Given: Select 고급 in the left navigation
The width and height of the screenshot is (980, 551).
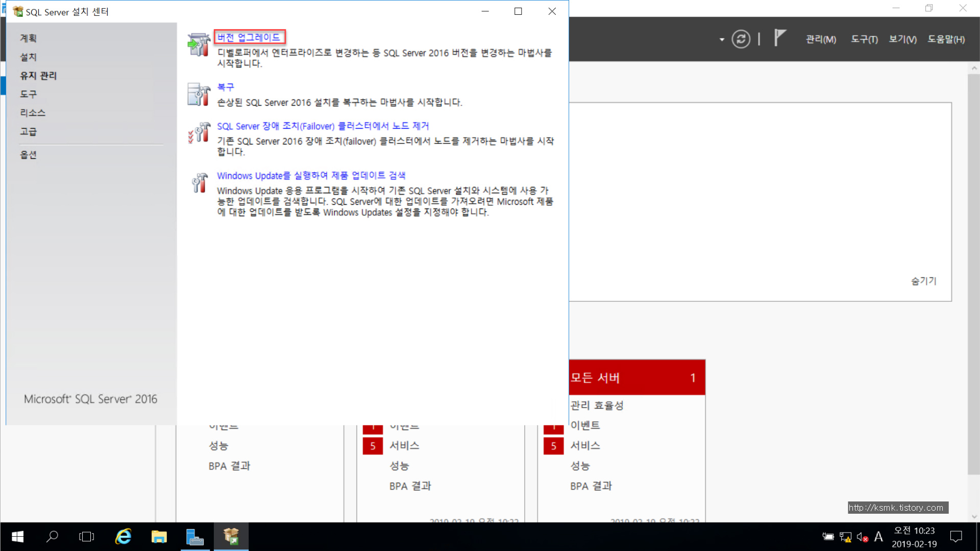Looking at the screenshot, I should (x=29, y=132).
